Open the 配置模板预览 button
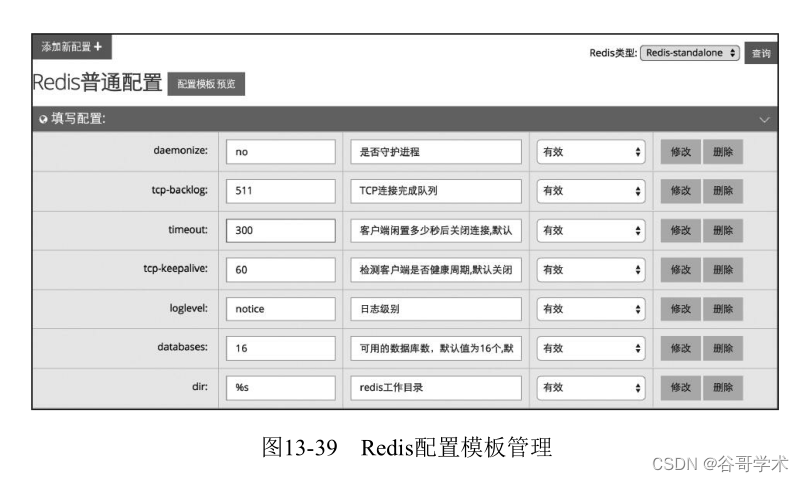The height and width of the screenshot is (482, 804). tap(206, 84)
